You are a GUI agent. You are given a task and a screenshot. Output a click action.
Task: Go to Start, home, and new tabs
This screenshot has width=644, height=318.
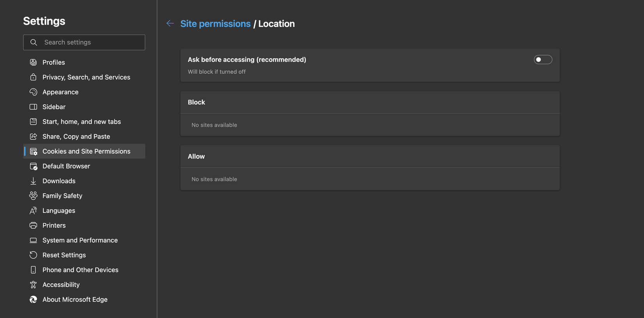point(82,122)
